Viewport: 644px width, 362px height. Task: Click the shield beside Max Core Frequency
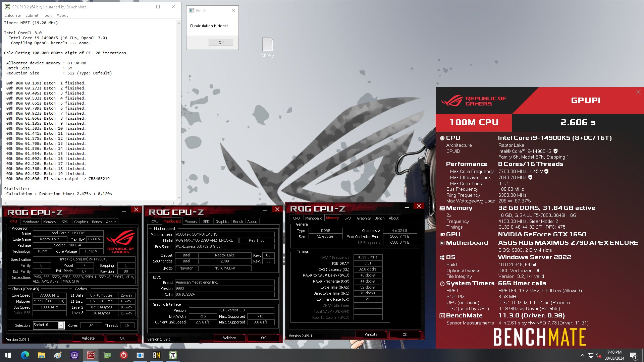tap(546, 171)
